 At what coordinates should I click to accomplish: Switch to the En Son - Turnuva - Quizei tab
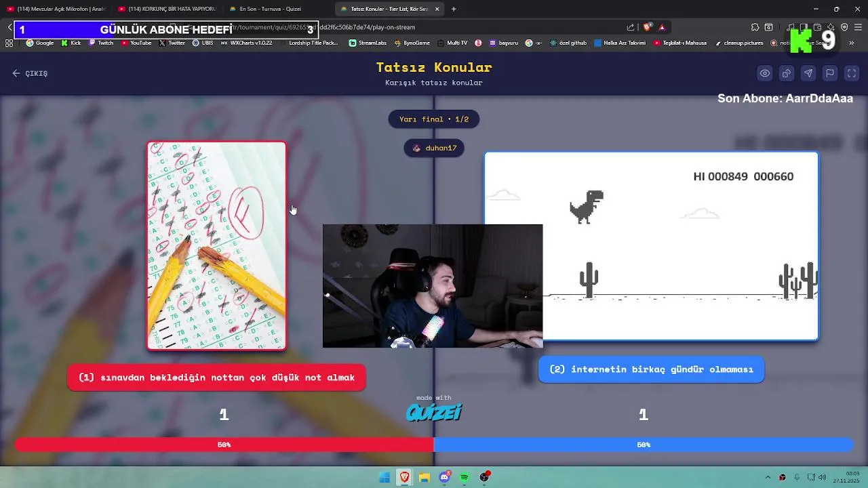pyautogui.click(x=278, y=9)
